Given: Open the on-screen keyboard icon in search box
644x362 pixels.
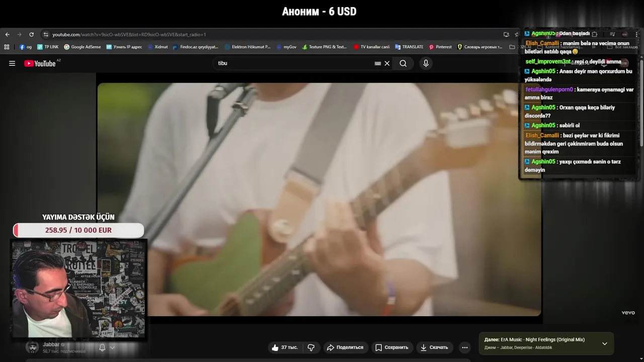Looking at the screenshot, I should click(x=377, y=63).
